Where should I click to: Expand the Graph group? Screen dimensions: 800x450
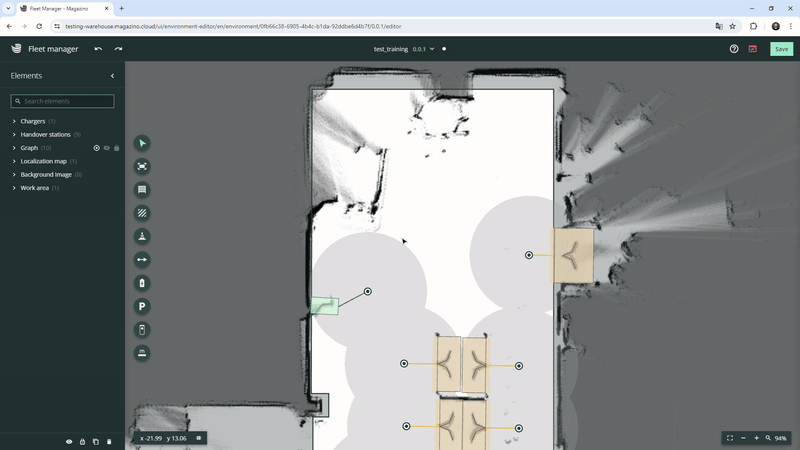tap(14, 148)
